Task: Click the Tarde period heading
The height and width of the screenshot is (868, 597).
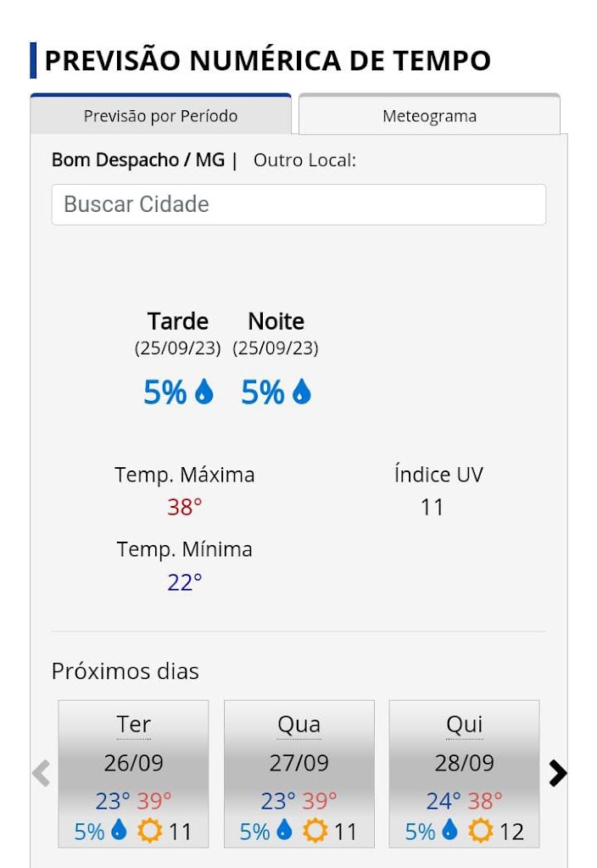Action: point(178,321)
